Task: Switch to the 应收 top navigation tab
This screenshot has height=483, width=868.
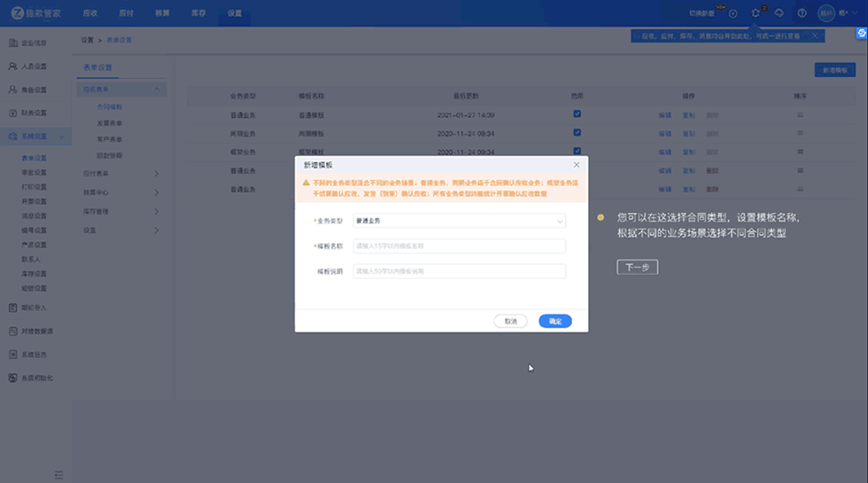Action: 90,13
